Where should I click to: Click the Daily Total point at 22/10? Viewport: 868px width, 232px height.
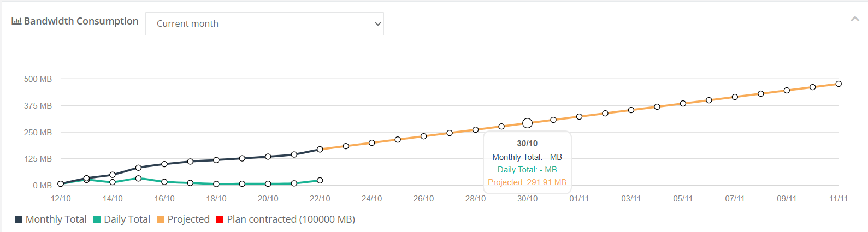[x=320, y=180]
